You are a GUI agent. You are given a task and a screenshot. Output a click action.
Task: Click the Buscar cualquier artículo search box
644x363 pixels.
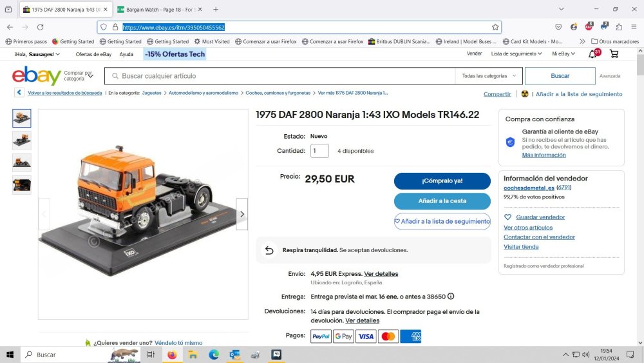pos(279,76)
